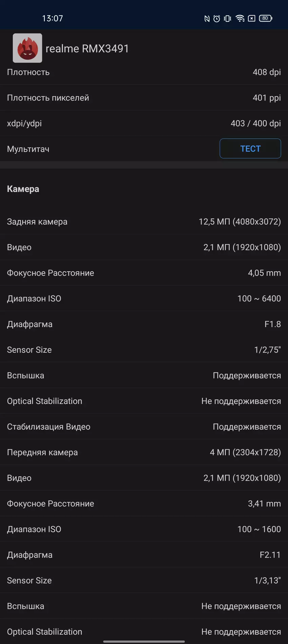Select the Передняя камера row
Viewport: 288px width, 644px height.
(x=144, y=452)
